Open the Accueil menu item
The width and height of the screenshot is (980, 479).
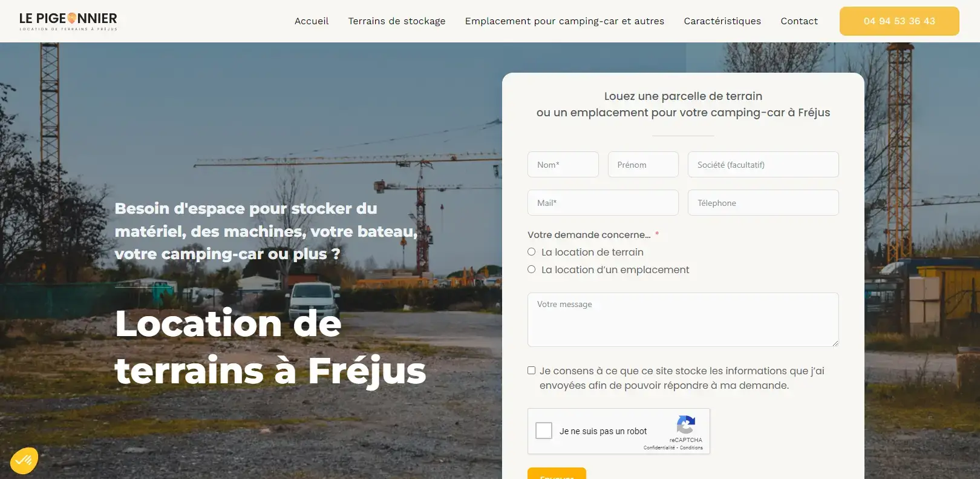pyautogui.click(x=312, y=21)
